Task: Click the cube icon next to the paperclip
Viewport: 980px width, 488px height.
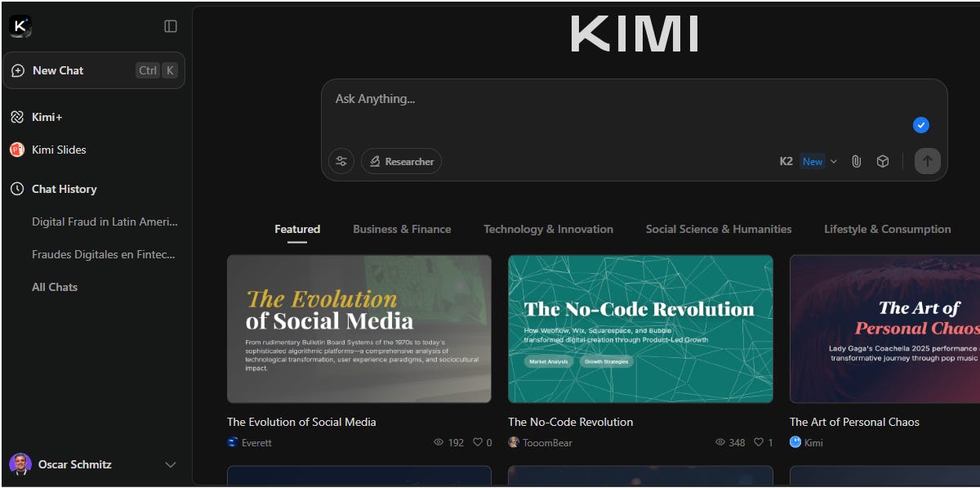Action: pos(883,161)
